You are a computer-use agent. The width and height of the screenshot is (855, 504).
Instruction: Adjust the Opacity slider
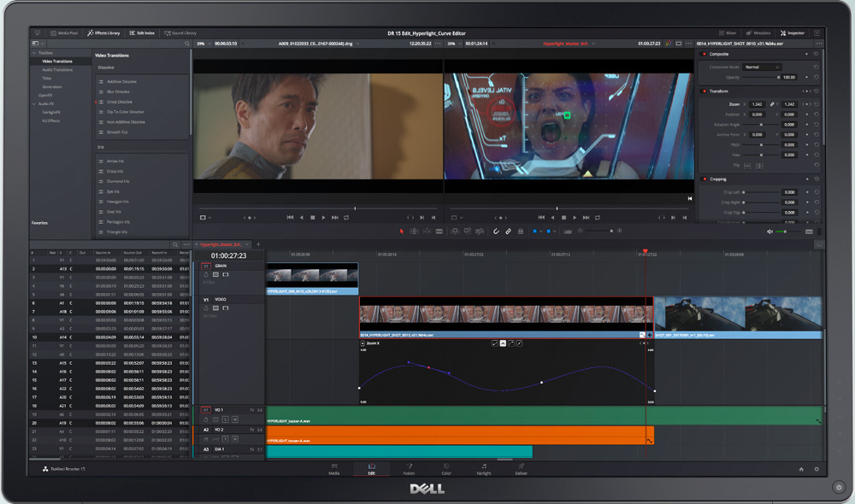point(761,78)
